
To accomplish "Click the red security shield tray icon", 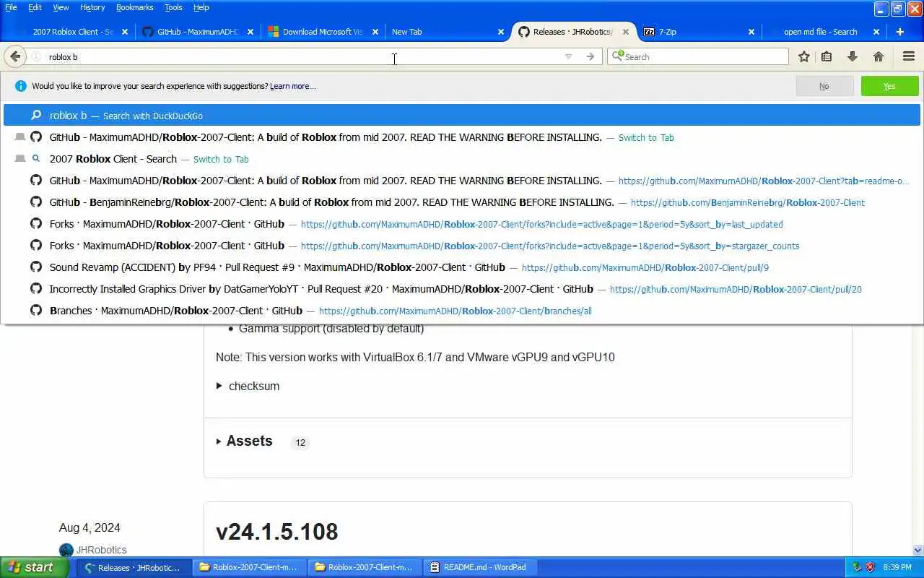I will point(870,567).
